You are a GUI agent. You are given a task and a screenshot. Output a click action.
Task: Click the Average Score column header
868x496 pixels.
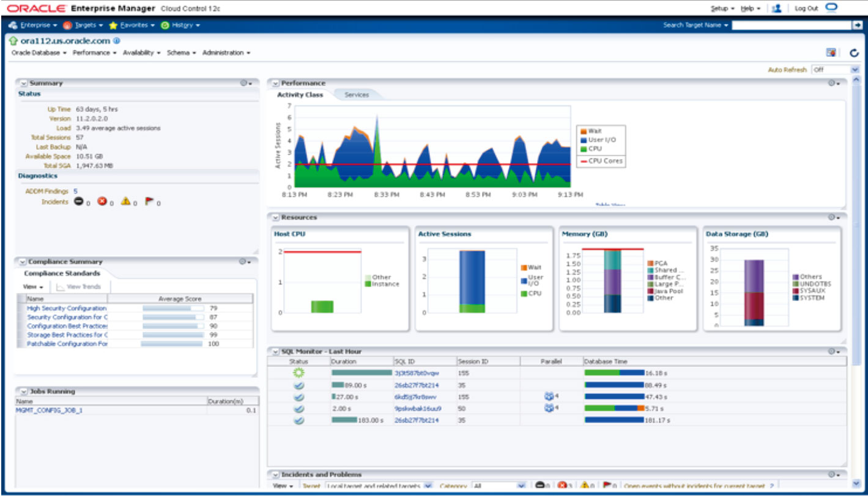[x=180, y=299]
